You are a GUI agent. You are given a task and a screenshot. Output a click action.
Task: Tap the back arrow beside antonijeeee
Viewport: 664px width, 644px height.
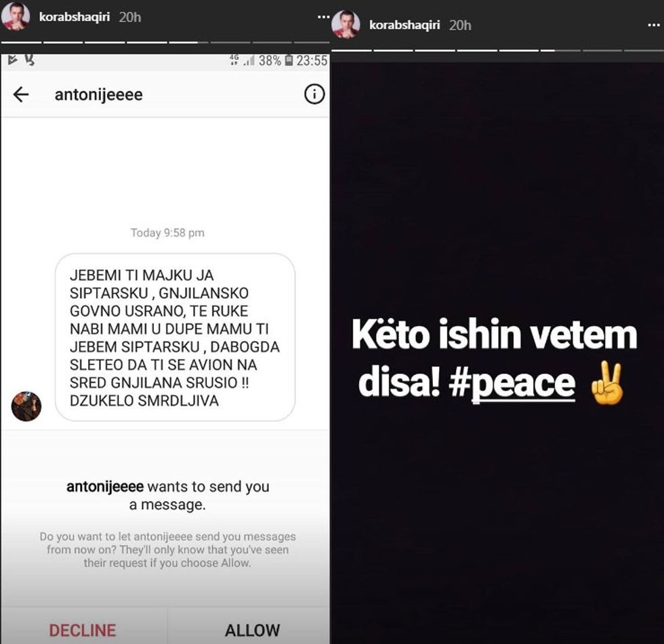coord(21,94)
